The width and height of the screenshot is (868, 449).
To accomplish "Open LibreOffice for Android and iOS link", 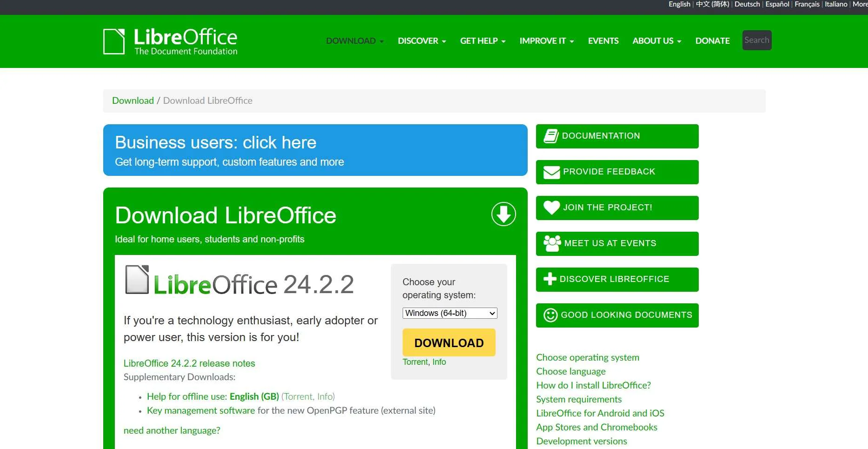I will click(x=600, y=413).
